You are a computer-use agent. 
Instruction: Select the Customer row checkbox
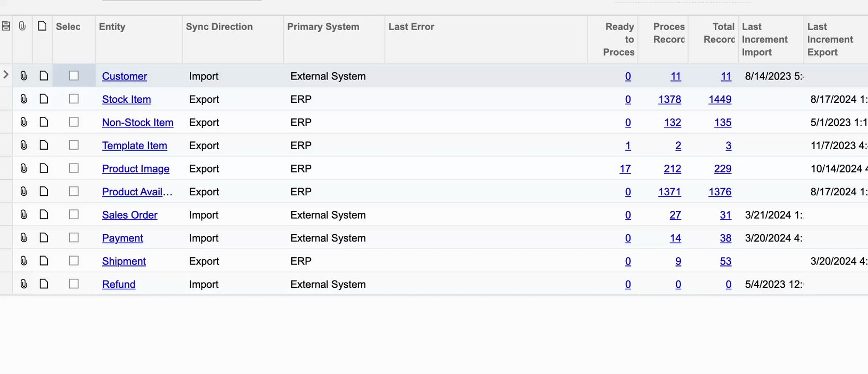(x=74, y=76)
